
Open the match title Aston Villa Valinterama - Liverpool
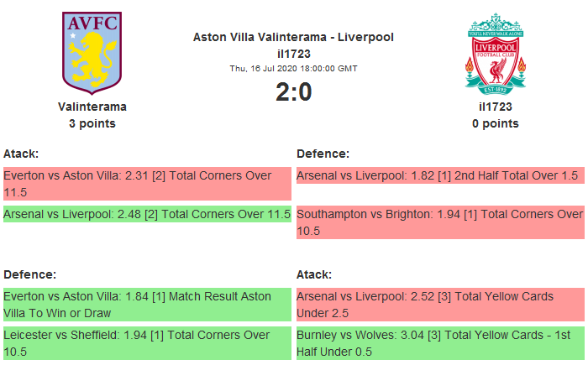point(293,37)
